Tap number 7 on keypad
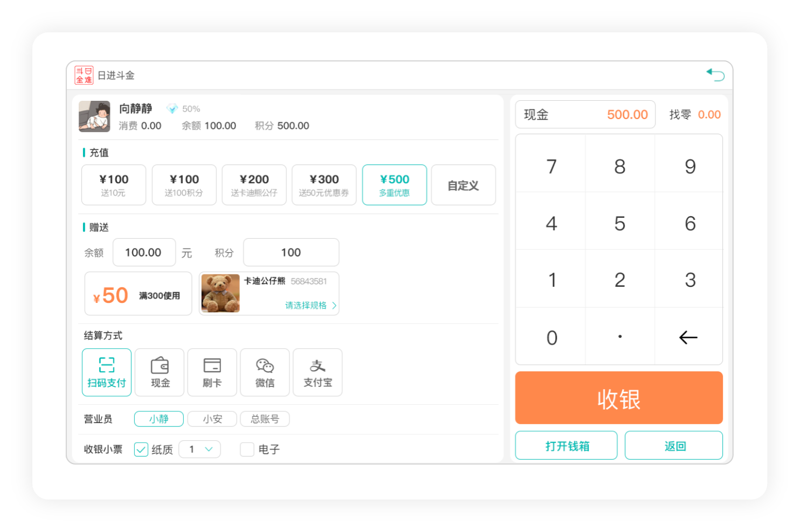The width and height of the screenshot is (800, 532). (551, 166)
